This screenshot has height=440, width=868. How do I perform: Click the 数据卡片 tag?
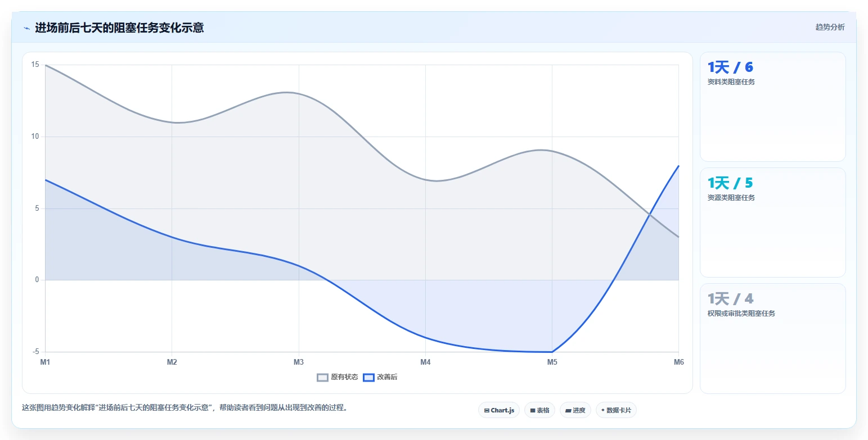click(616, 410)
